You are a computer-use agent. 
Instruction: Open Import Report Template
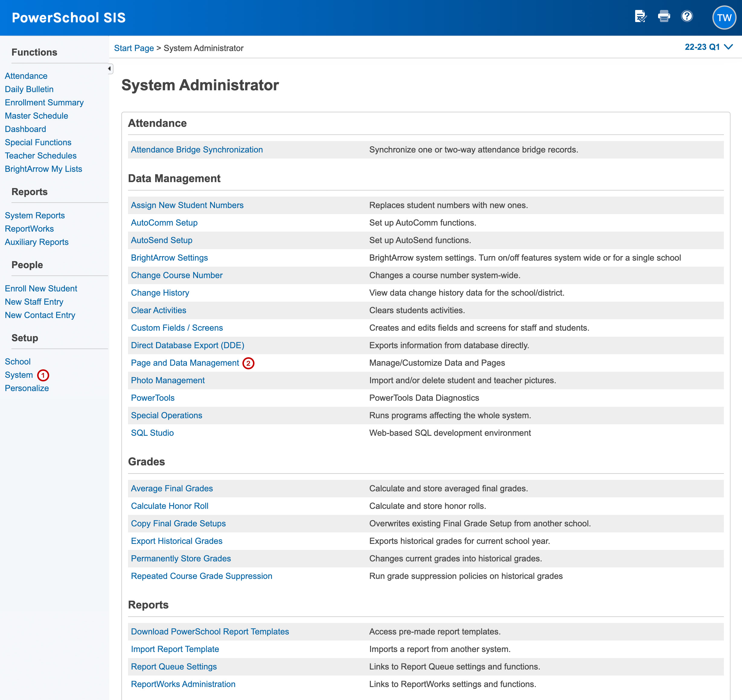click(x=175, y=650)
